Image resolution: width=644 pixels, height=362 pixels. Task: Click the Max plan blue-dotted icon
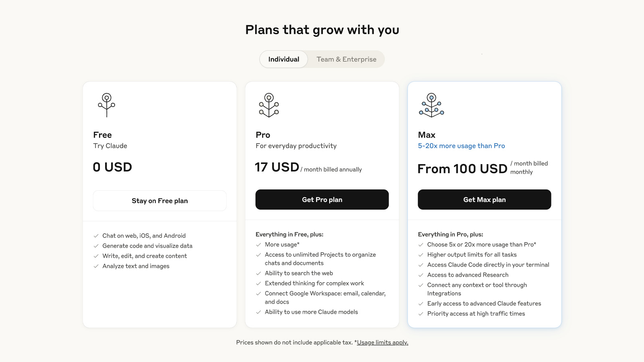(431, 105)
